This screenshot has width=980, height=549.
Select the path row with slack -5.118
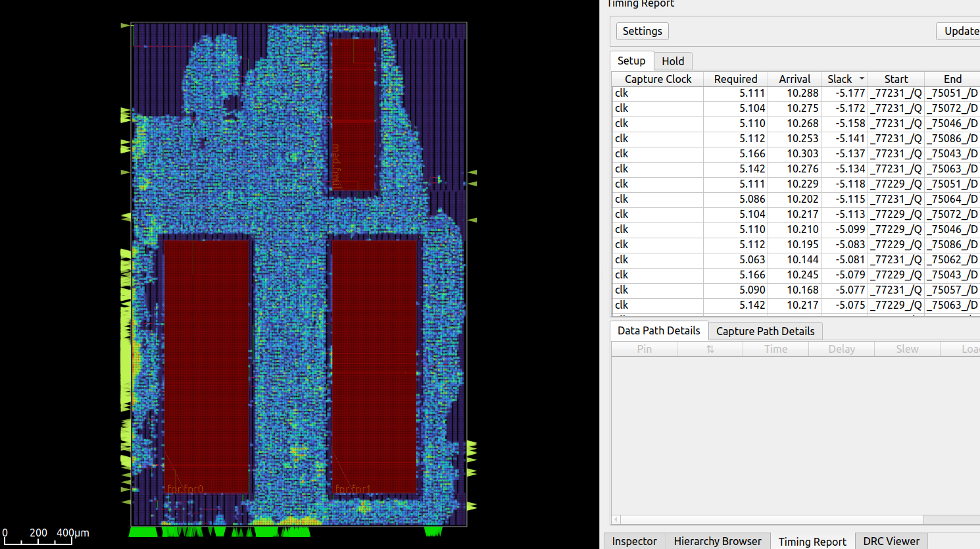point(796,184)
